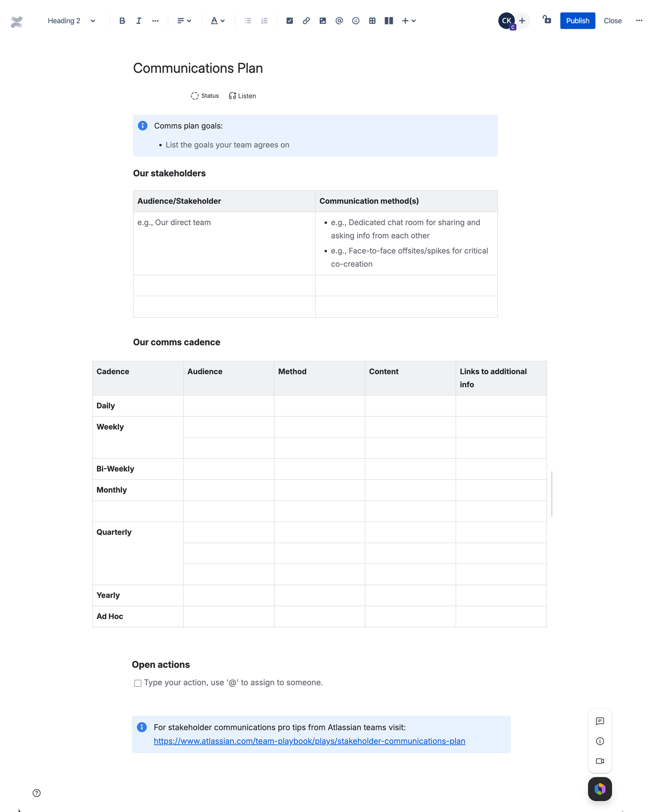This screenshot has width=661, height=812.
Task: Insert a bulleted list
Action: pyautogui.click(x=248, y=21)
